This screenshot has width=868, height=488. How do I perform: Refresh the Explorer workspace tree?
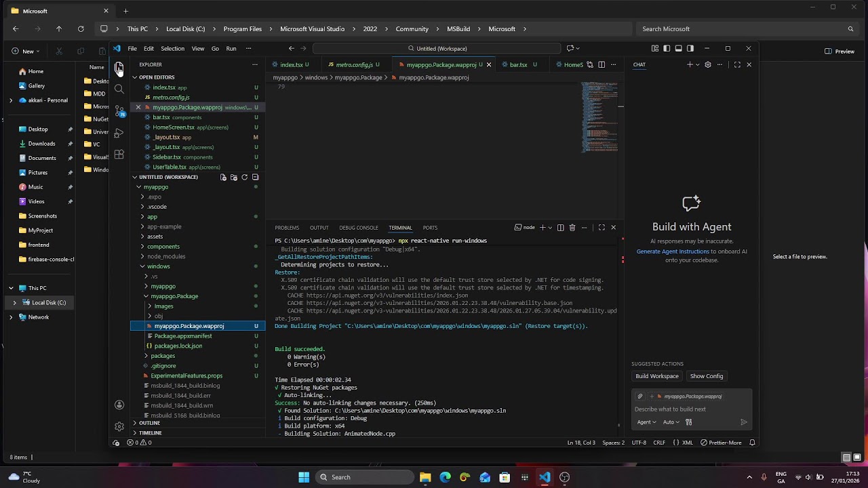244,177
